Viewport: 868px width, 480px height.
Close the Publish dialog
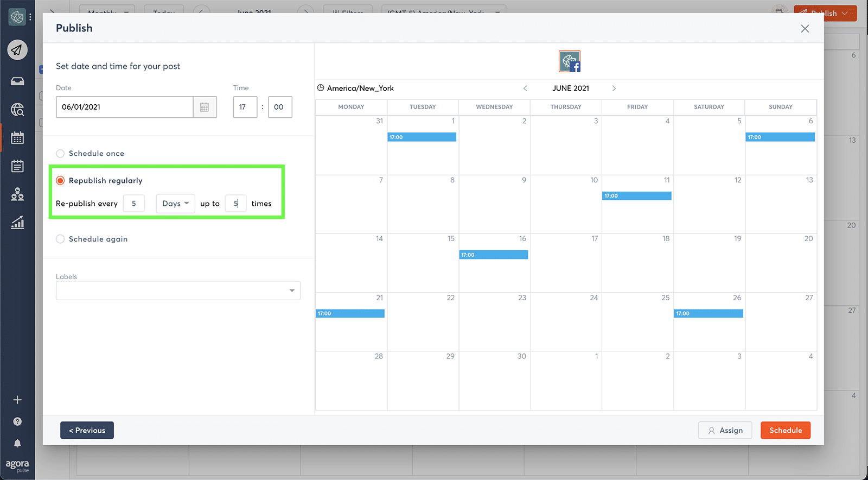tap(805, 29)
